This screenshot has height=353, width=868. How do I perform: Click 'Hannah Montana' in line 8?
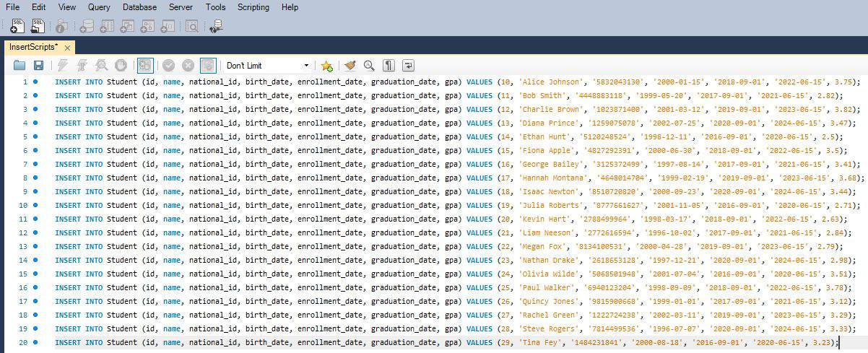tap(552, 178)
